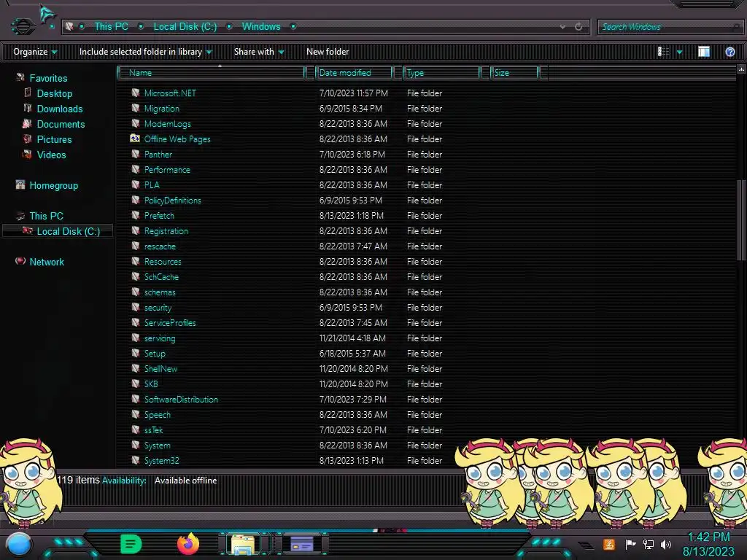Select the security folder name
Screen dimensions: 747x560
pyautogui.click(x=158, y=308)
